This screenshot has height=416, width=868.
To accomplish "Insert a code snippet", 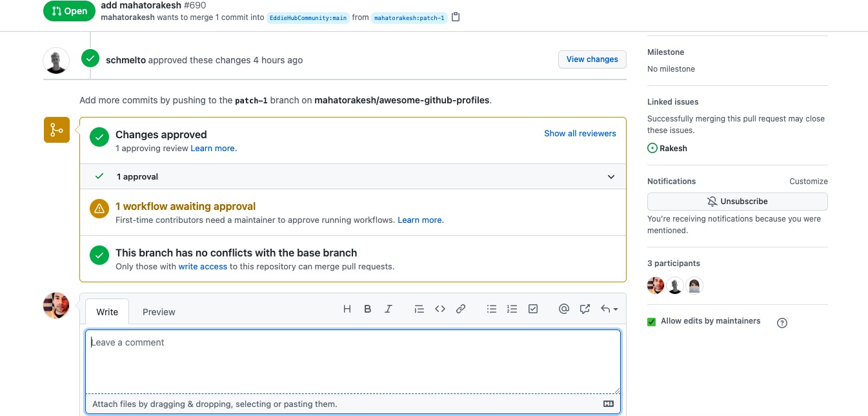I will coord(440,309).
